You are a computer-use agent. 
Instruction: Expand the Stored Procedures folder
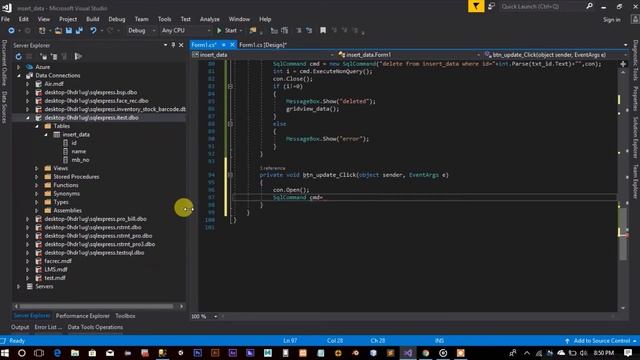tap(37, 177)
